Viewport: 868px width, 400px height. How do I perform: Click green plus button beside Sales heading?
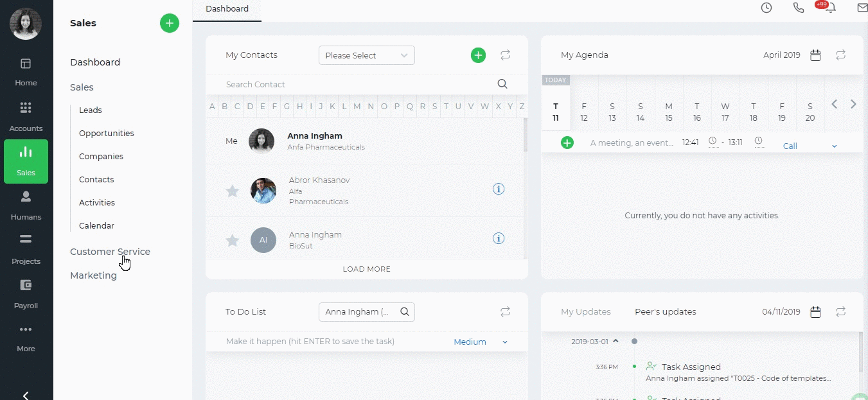170,23
